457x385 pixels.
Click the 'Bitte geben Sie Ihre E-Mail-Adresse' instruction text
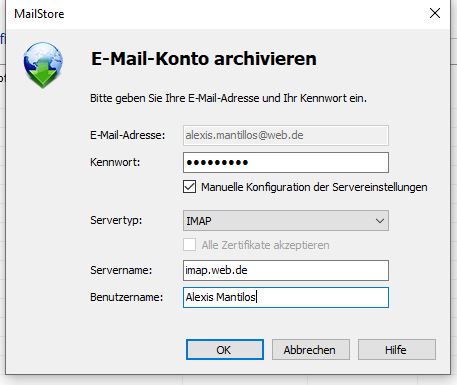228,98
